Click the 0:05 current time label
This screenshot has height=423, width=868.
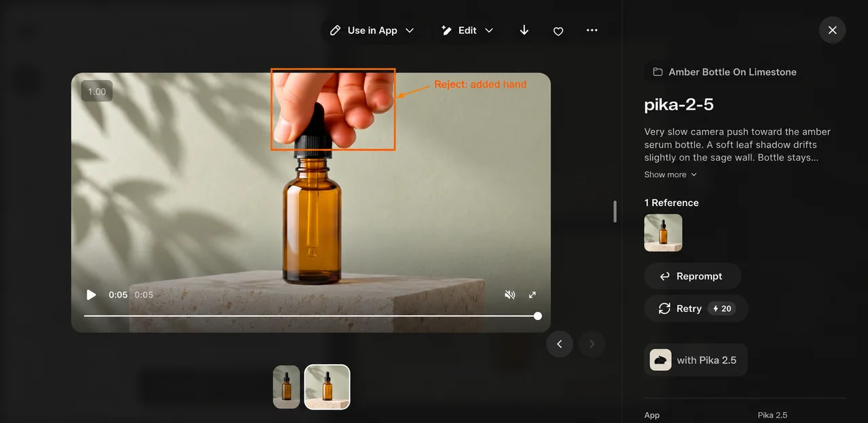point(118,295)
